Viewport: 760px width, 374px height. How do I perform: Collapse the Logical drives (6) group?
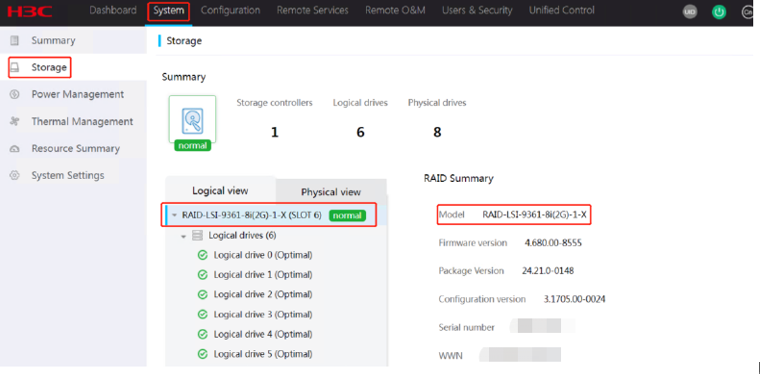pos(184,236)
